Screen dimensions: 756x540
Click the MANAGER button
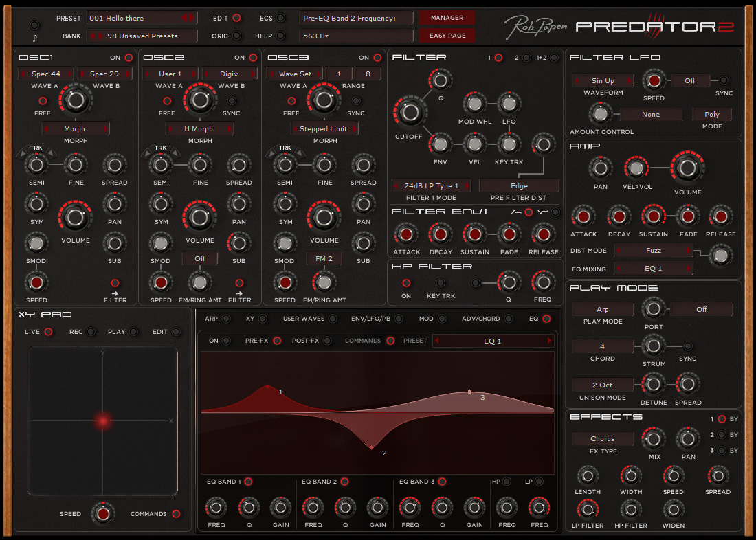point(446,17)
